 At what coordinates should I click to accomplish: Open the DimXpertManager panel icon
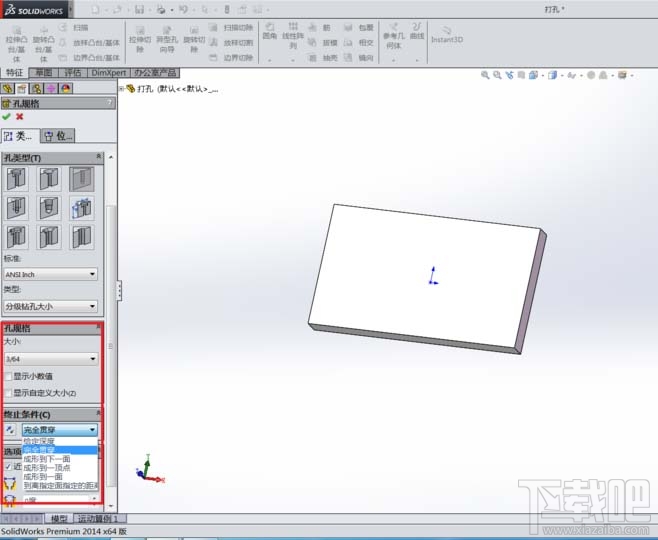point(51,88)
